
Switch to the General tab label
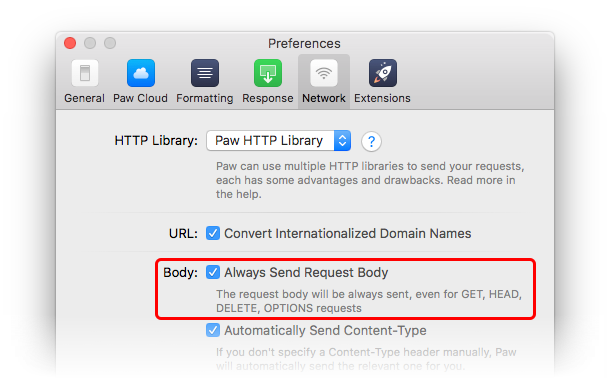(x=84, y=98)
